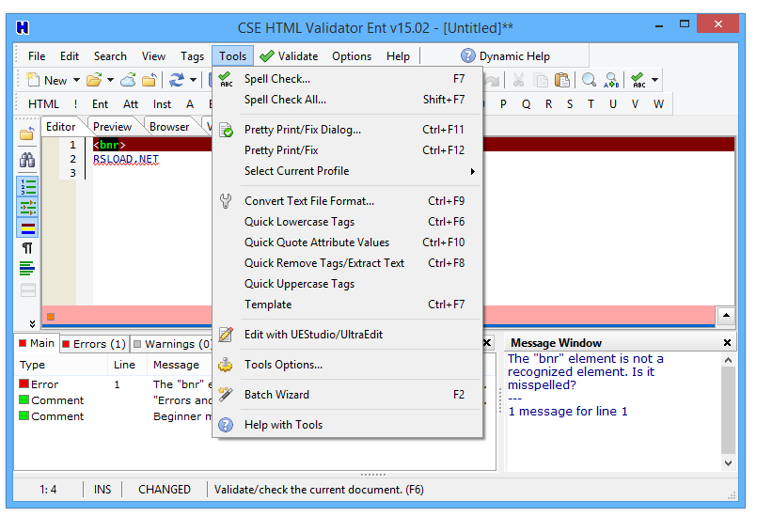Open the File menu

37,56
